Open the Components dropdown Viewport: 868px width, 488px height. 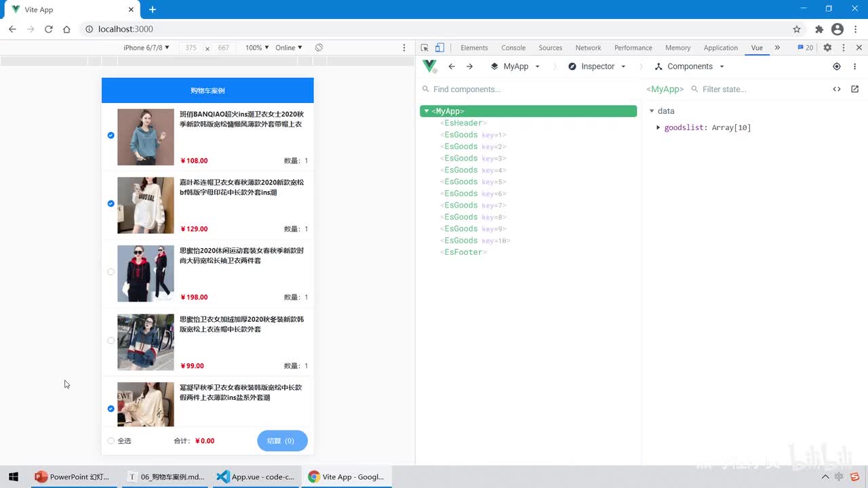click(x=690, y=66)
